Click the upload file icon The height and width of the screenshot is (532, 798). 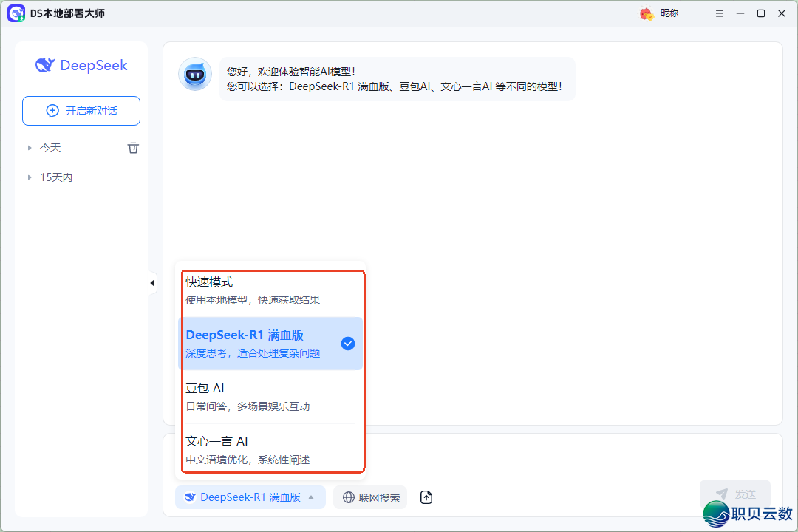coord(426,497)
